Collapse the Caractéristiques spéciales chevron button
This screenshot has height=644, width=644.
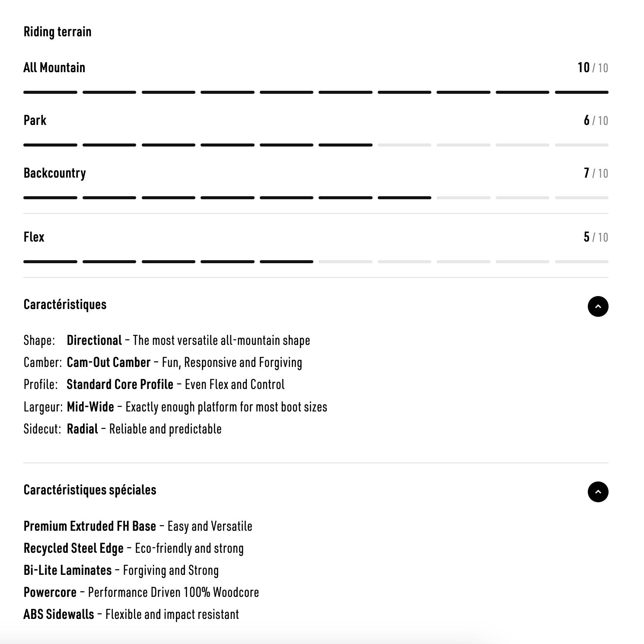coord(598,492)
